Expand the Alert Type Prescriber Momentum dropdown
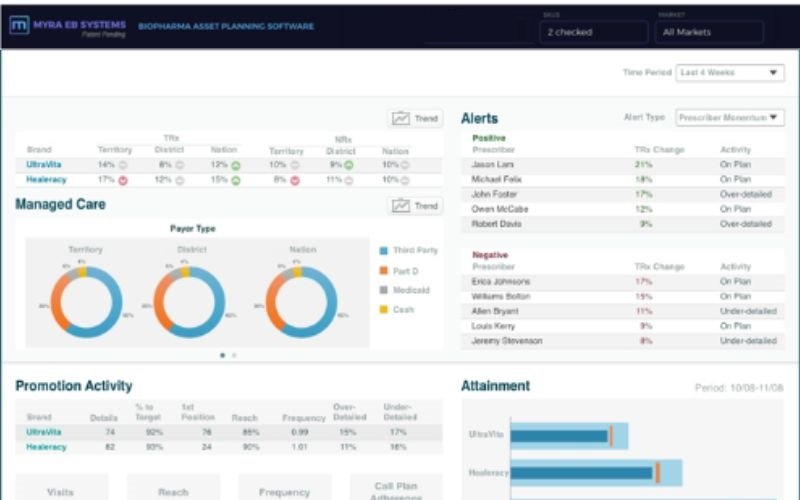This screenshot has height=500, width=800. coord(730,118)
